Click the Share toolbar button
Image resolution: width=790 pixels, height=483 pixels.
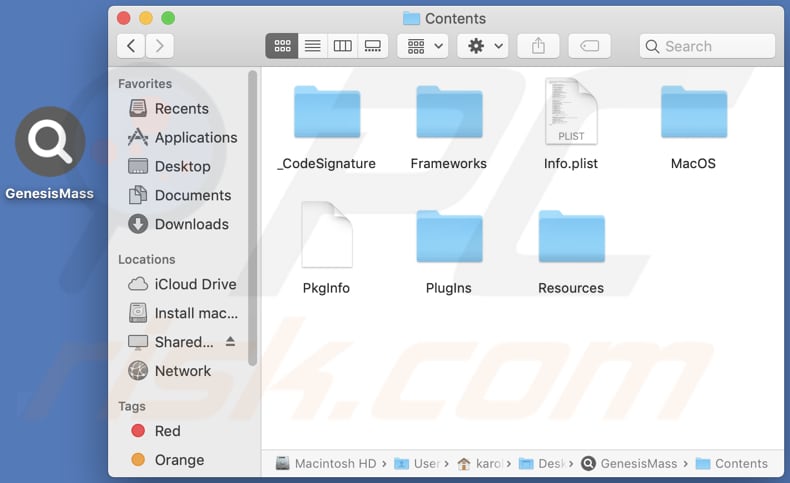tap(539, 46)
